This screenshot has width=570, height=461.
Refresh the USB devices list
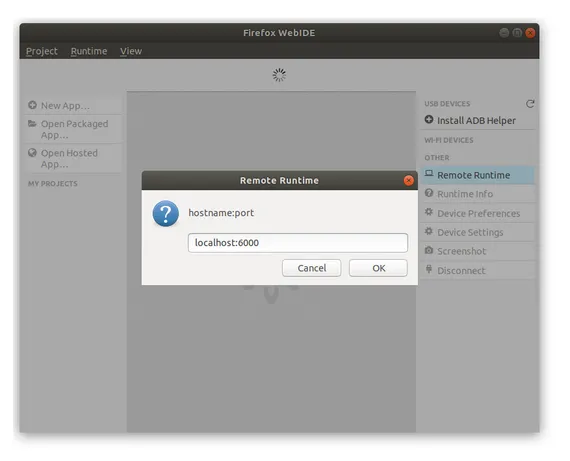click(x=530, y=104)
